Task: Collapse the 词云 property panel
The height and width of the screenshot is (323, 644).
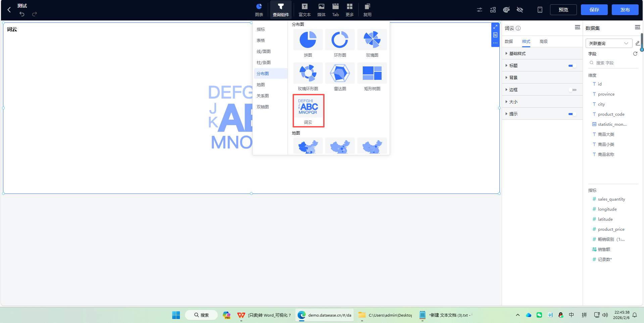Action: (577, 28)
